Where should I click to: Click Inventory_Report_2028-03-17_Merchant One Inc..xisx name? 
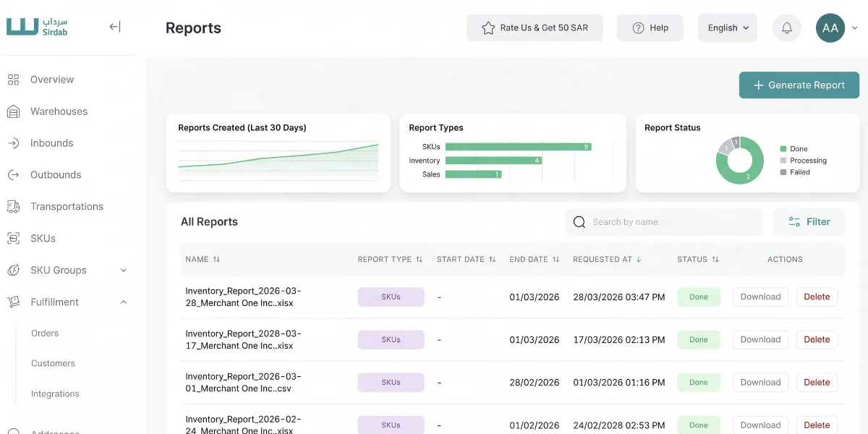[243, 340]
